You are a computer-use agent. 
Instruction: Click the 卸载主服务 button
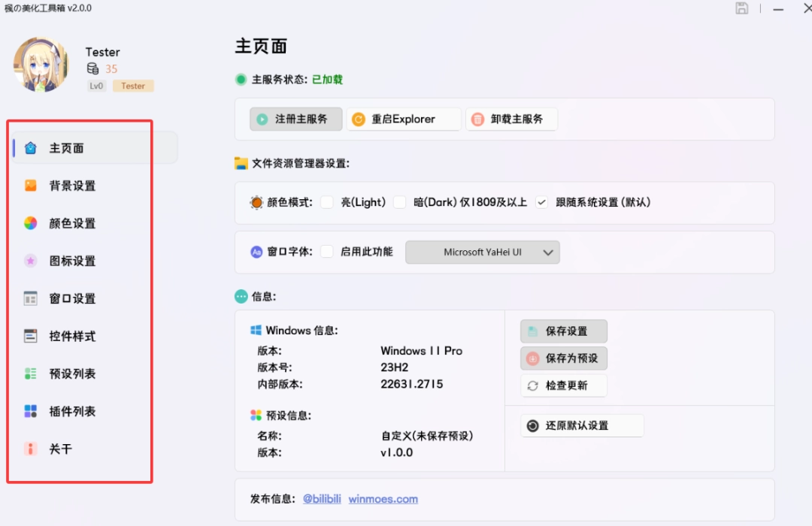click(x=512, y=119)
